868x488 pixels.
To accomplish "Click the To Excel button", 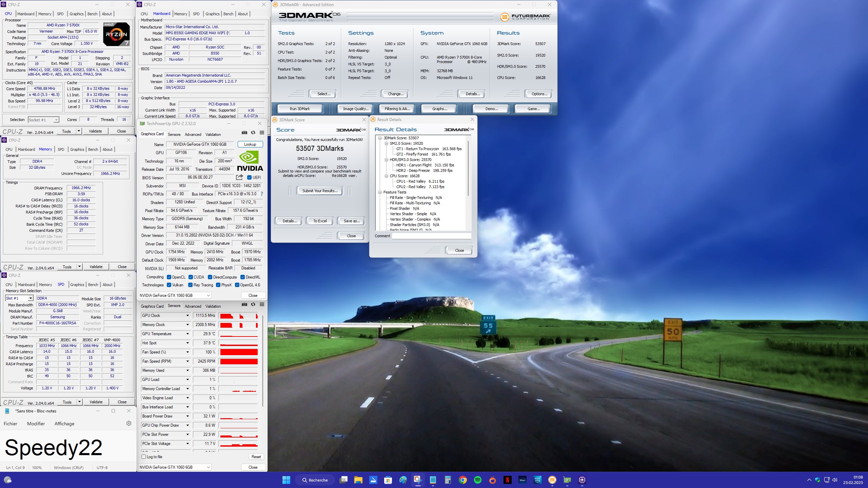I will [320, 221].
